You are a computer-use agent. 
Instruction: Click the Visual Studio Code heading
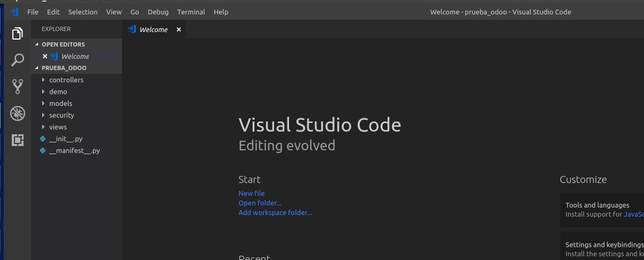coord(320,125)
